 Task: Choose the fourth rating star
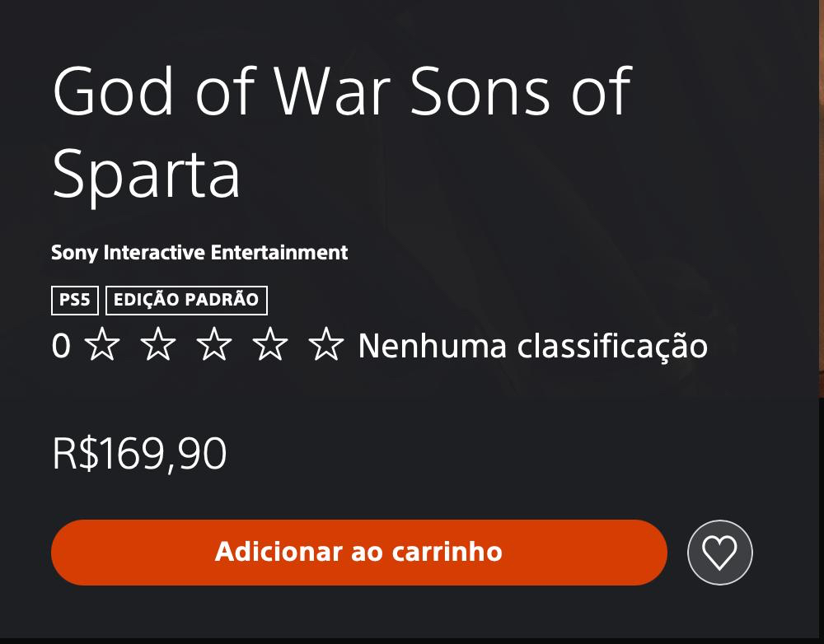tap(270, 345)
